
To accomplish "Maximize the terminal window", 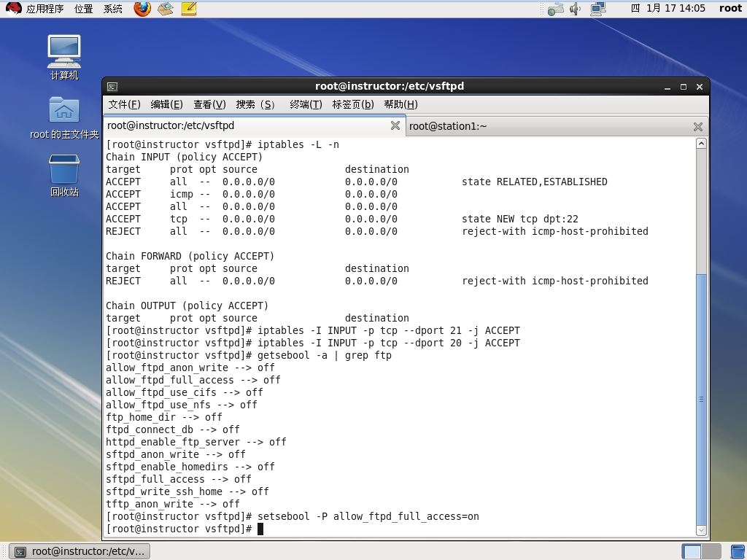I will click(x=683, y=87).
